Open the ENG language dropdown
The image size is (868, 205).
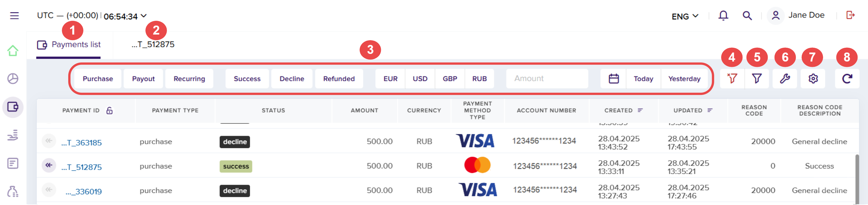[685, 16]
